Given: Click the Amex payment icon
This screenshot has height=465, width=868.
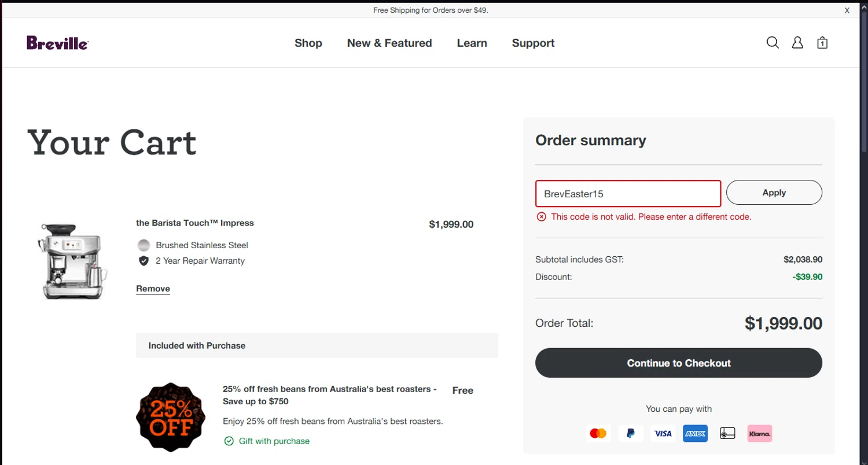Looking at the screenshot, I should (695, 433).
